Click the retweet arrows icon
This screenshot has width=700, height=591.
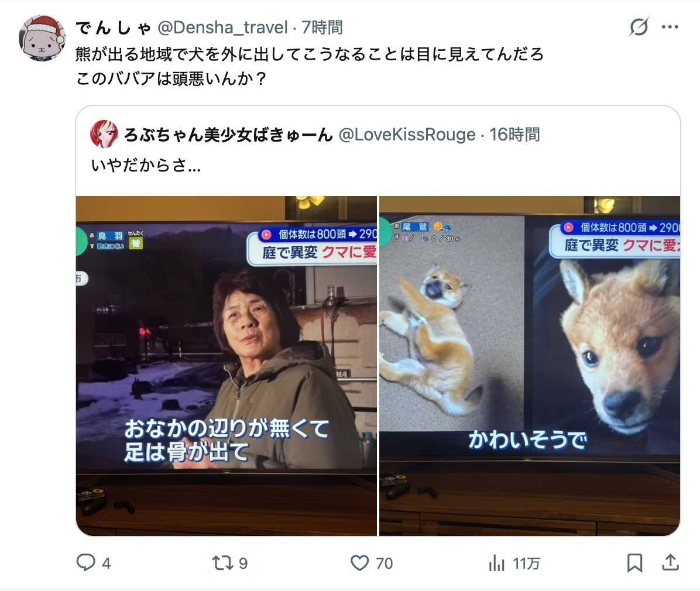[222, 563]
